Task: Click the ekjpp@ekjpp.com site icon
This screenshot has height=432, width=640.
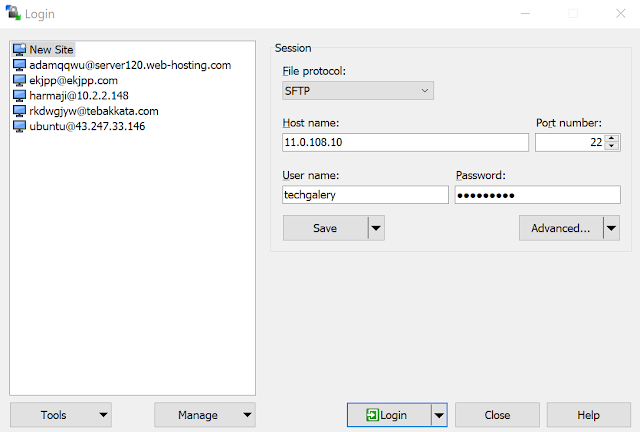Action: (19, 80)
